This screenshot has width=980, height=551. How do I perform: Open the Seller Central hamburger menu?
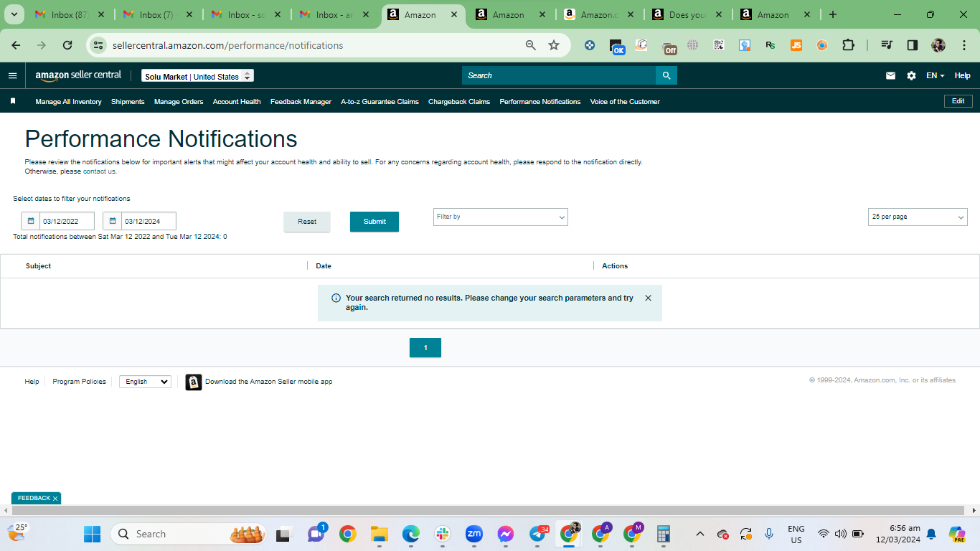pos(12,75)
